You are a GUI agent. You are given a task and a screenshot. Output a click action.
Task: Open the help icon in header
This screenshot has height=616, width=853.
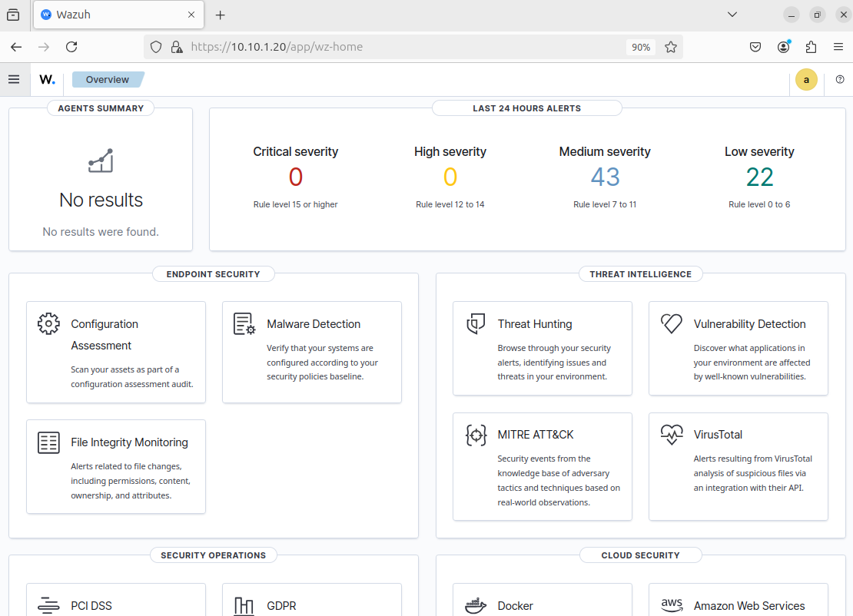[x=839, y=79]
